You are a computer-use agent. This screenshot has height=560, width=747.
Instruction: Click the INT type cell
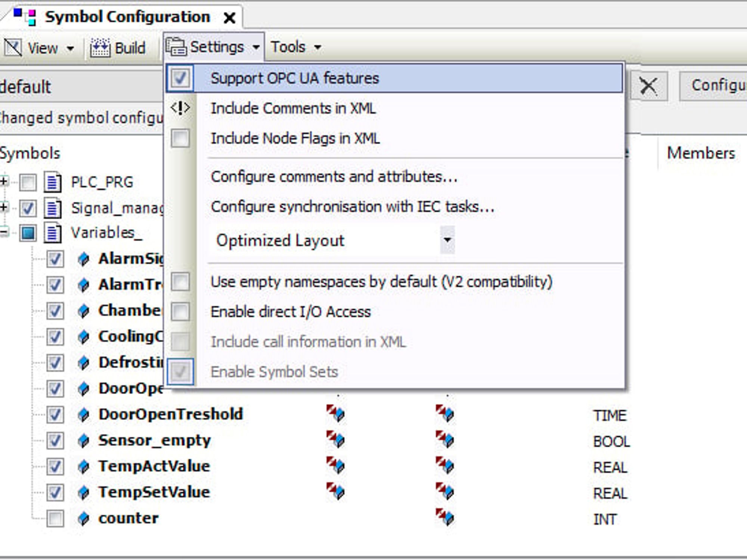(605, 519)
